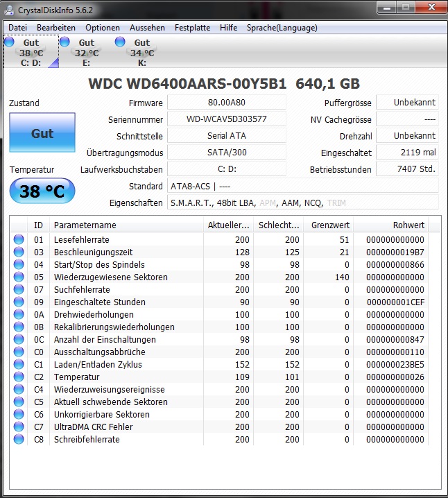Click the status orb for Start/Stop des Spindels
This screenshot has height=498, width=448.
(x=19, y=264)
